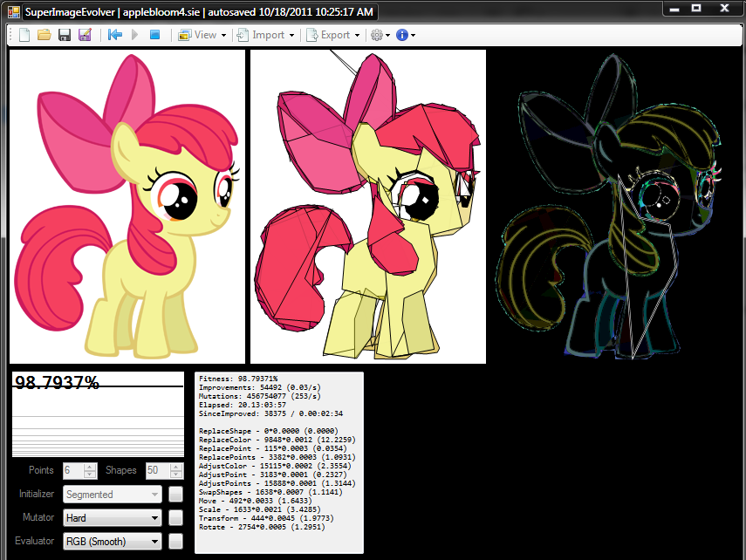
Task: Click the 'ReplaceColor' stats line
Action: pos(277,440)
